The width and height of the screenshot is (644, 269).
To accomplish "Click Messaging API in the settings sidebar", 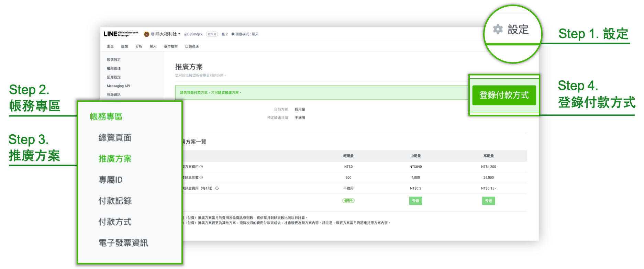I will pos(118,86).
